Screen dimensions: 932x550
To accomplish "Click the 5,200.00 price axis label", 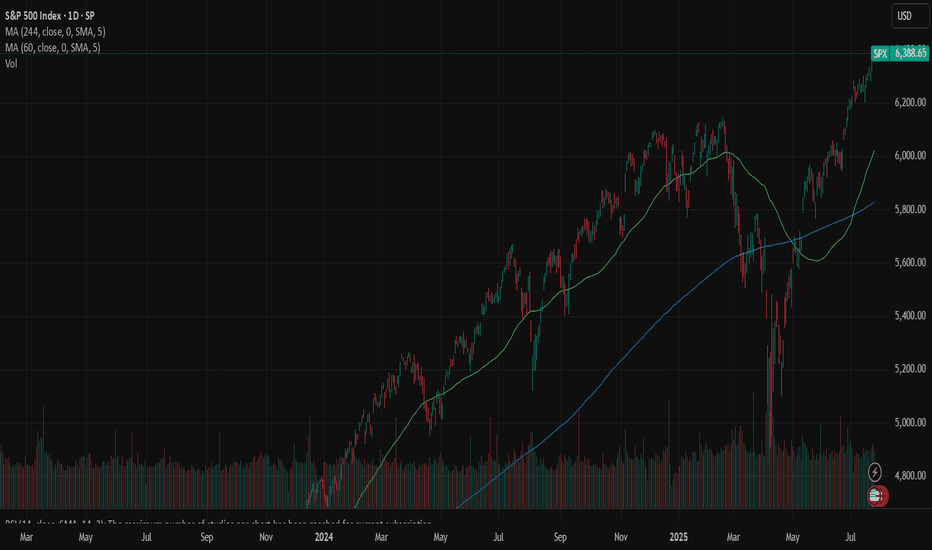I will [910, 369].
